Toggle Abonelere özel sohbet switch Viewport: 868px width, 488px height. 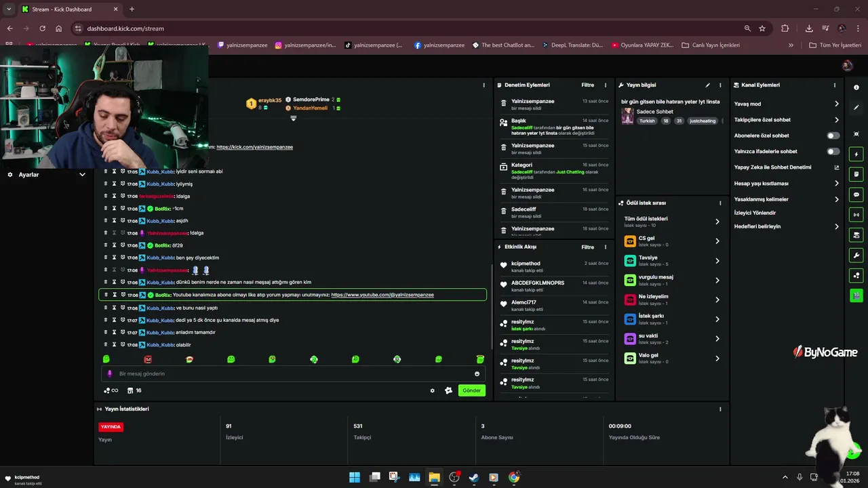[x=833, y=136]
